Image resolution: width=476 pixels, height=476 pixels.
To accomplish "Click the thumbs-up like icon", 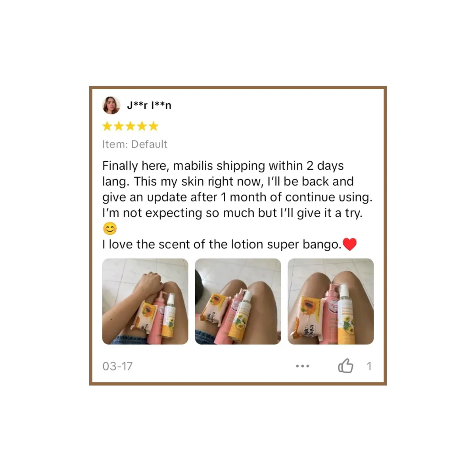I will click(x=345, y=366).
